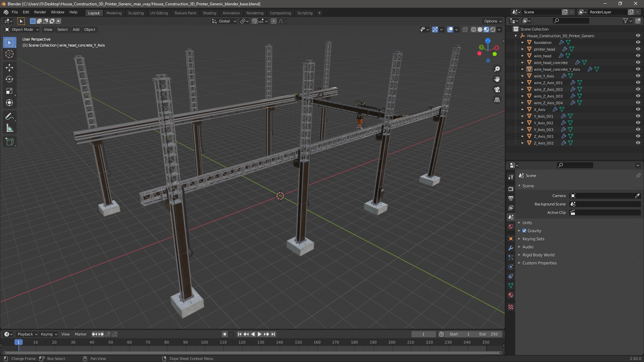Image resolution: width=644 pixels, height=362 pixels.
Task: Open the Global transform orientation dropdown
Action: pos(224,21)
